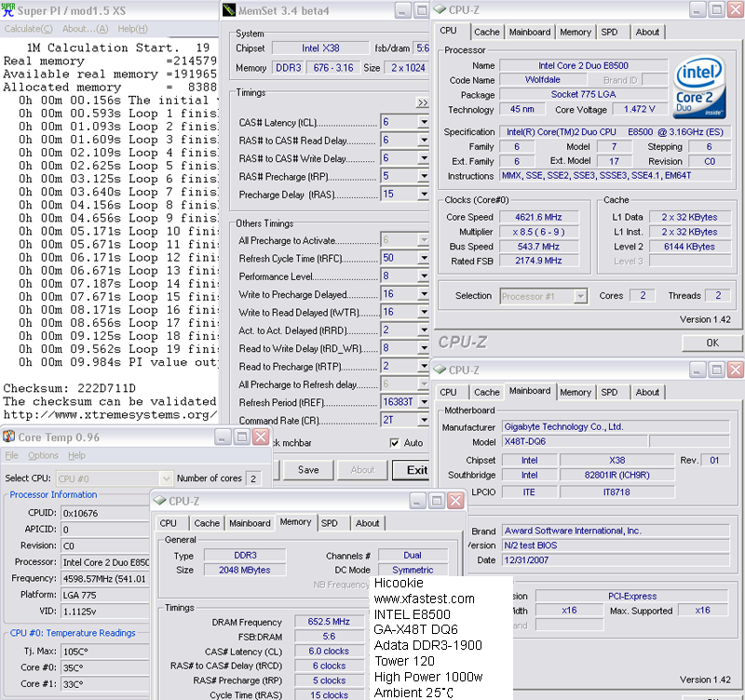Click the mainboard Model X48T-DQ6 field
The image size is (745, 700).
pos(575,441)
